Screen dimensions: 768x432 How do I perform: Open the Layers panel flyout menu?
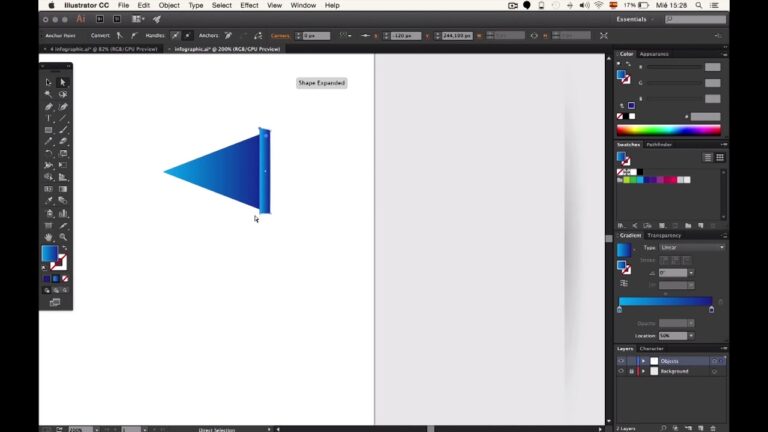(x=724, y=349)
